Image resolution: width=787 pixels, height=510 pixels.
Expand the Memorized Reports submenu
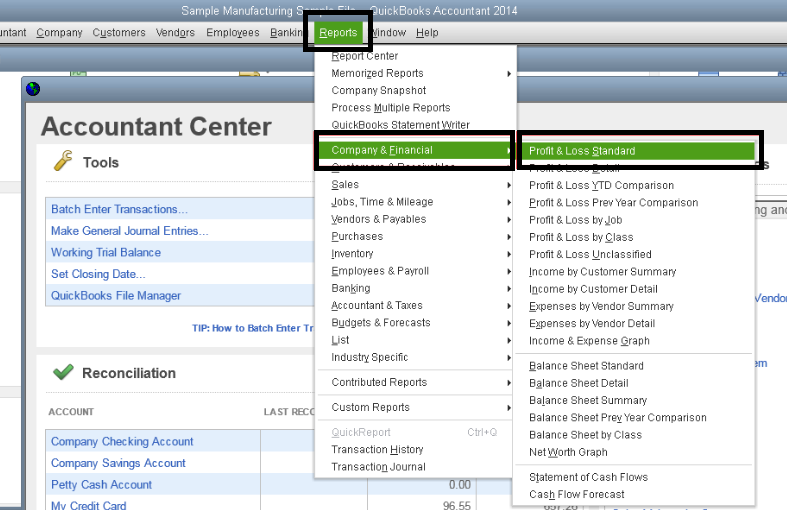click(415, 73)
